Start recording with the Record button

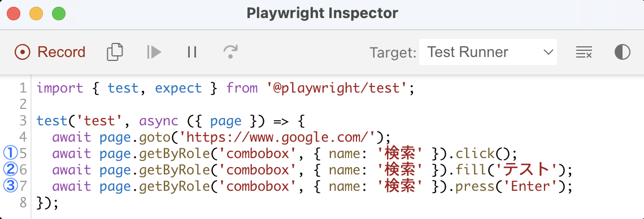point(50,52)
